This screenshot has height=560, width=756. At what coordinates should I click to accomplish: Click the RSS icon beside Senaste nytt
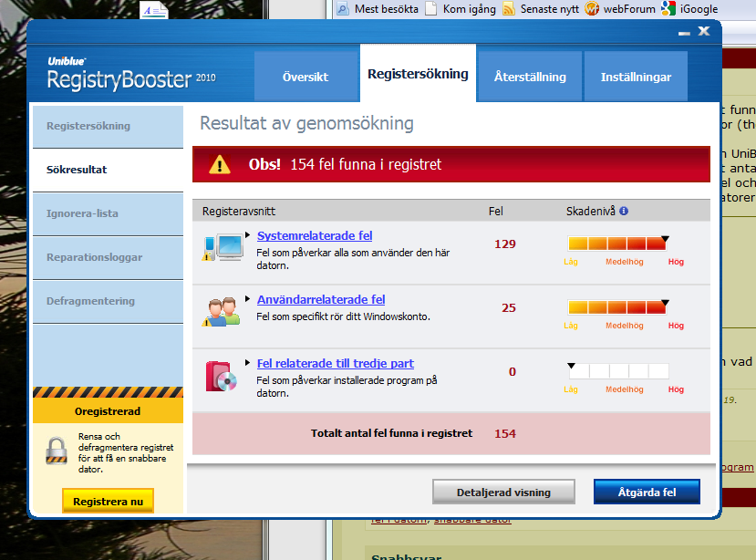point(509,9)
